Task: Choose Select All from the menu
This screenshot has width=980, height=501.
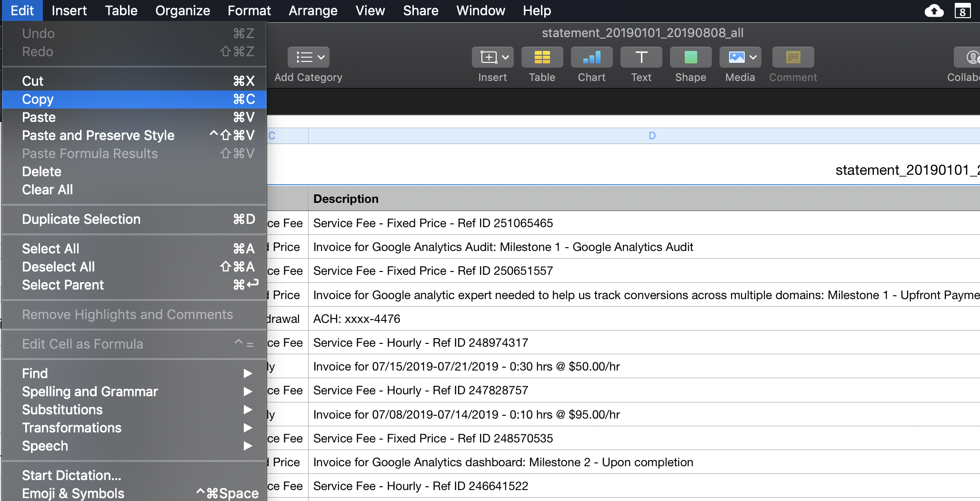Action: [134, 249]
